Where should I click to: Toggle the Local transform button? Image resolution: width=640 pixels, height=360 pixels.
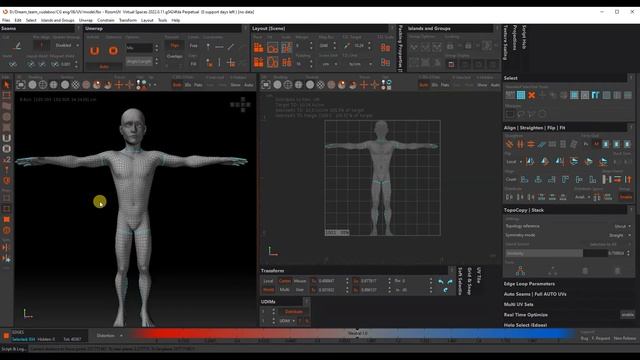[268, 281]
